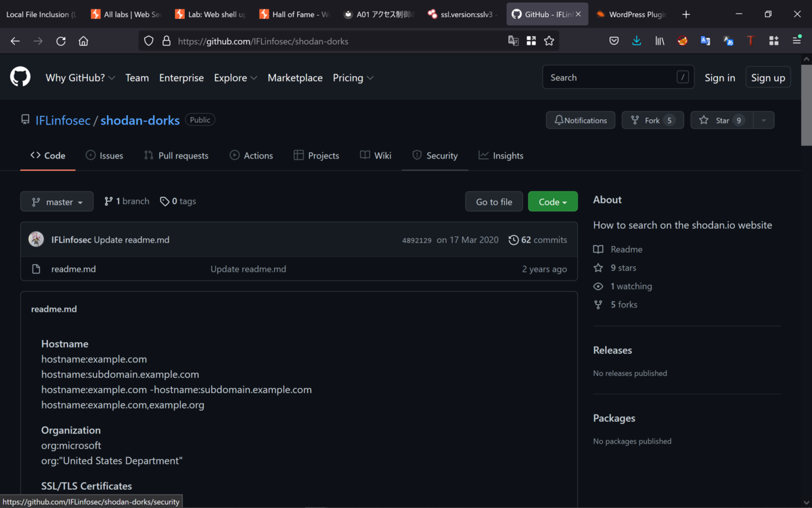Click 5 forks link in About
Screen dimensions: 812x508
pyautogui.click(x=616, y=304)
